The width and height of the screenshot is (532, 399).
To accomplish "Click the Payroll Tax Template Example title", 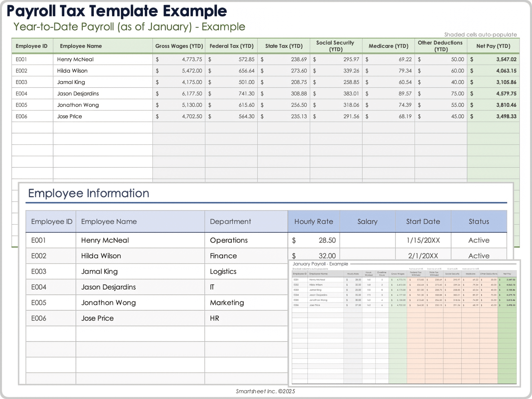I will 116,11.
